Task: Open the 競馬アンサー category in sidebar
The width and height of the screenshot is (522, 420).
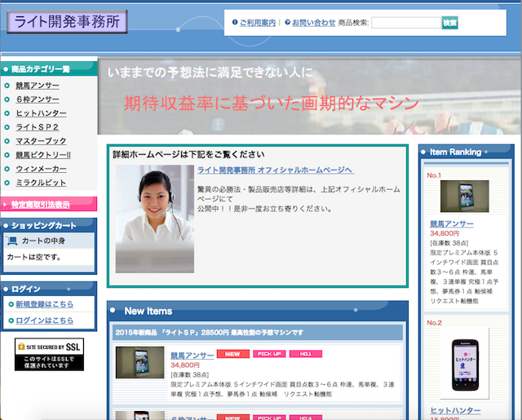Action: click(x=38, y=86)
